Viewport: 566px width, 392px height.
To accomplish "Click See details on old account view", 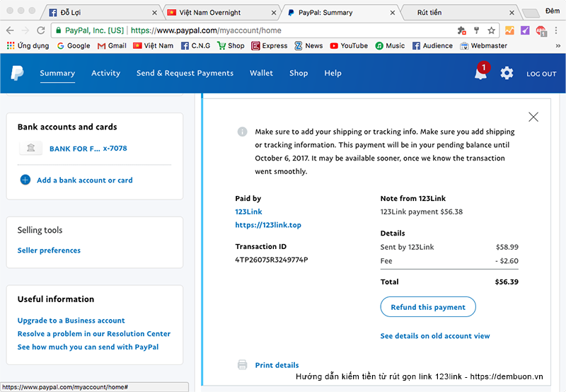I will (x=434, y=336).
